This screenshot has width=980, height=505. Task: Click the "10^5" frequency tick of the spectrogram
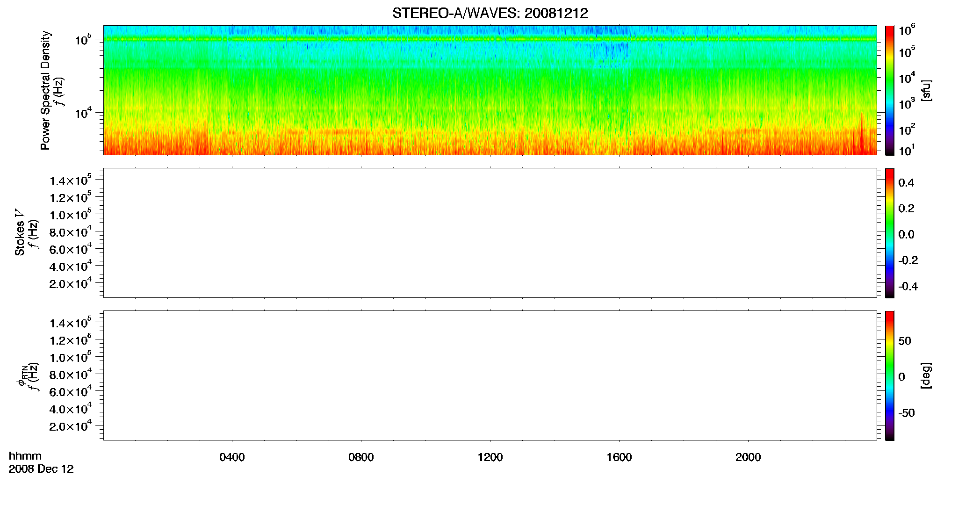(83, 40)
